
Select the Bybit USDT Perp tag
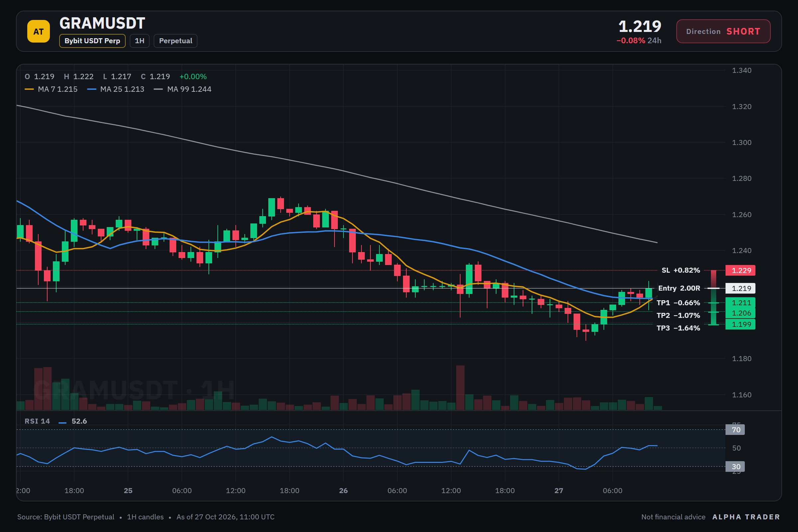click(x=92, y=41)
